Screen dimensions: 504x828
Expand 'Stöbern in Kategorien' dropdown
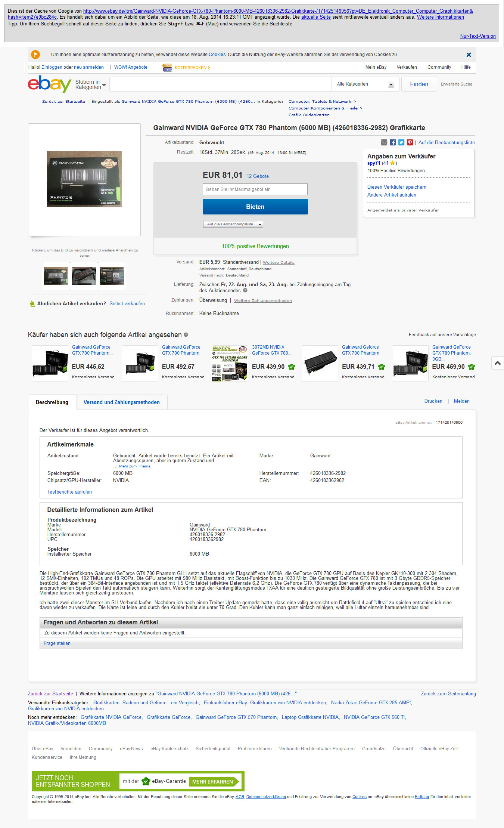91,84
